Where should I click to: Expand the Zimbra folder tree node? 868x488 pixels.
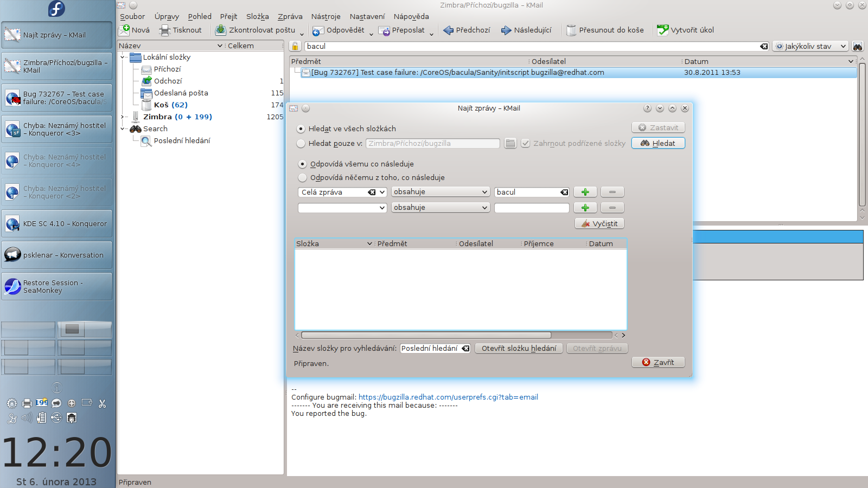(x=123, y=117)
